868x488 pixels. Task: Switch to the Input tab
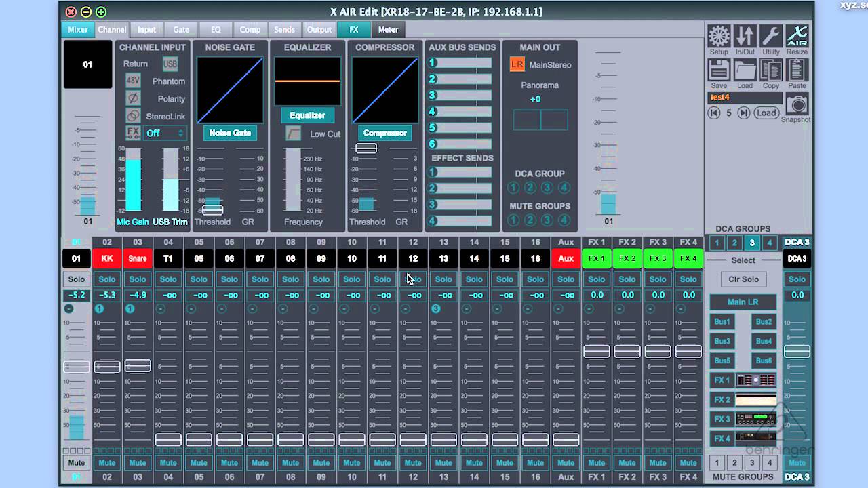pyautogui.click(x=146, y=30)
